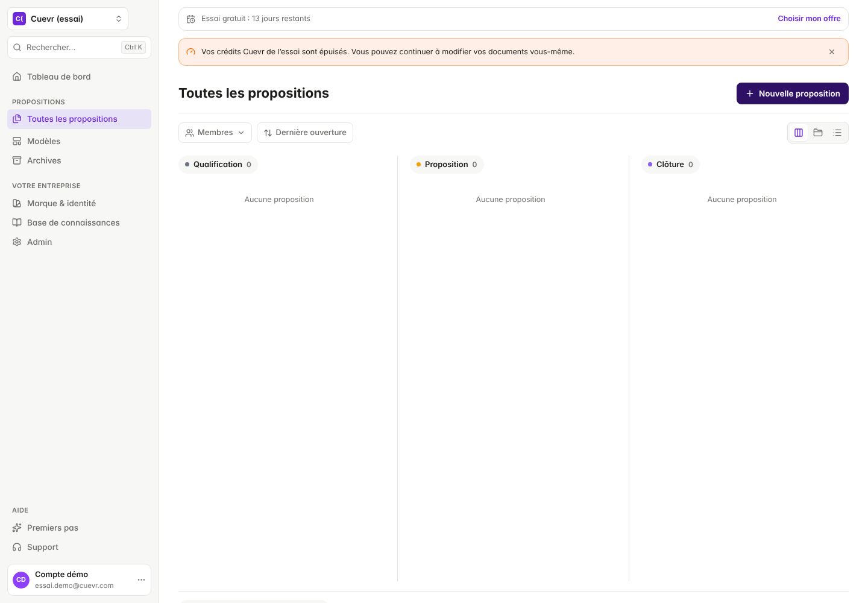This screenshot has height=603, width=868.
Task: Click the CD account avatar
Action: tap(21, 579)
